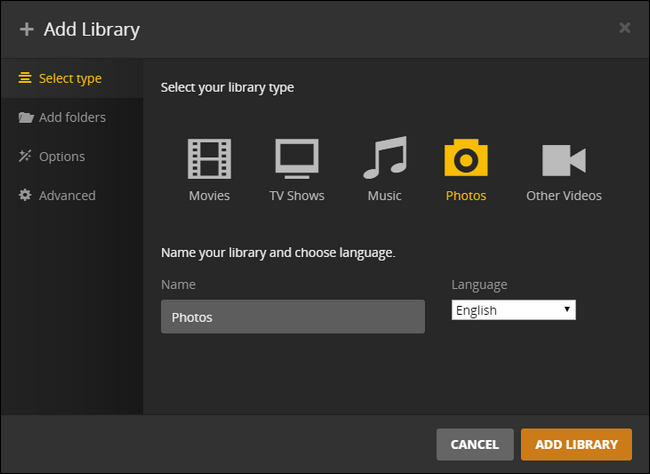Switch to the Advanced section

[x=67, y=195]
